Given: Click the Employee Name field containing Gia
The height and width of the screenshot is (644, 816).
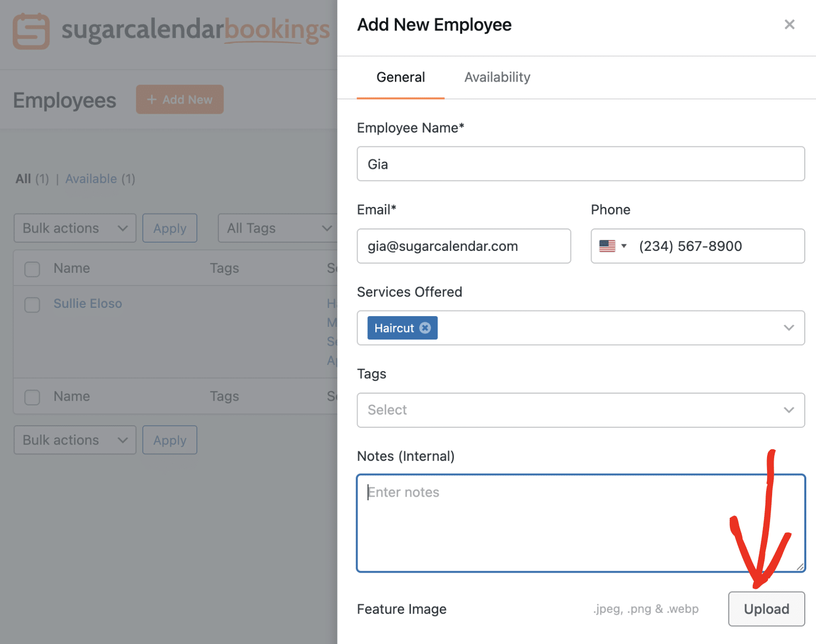Looking at the screenshot, I should pyautogui.click(x=581, y=164).
